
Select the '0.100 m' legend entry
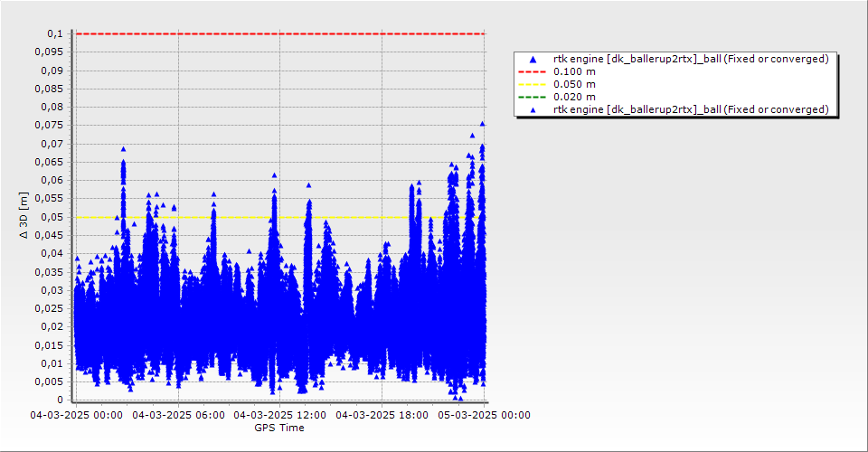(x=574, y=72)
